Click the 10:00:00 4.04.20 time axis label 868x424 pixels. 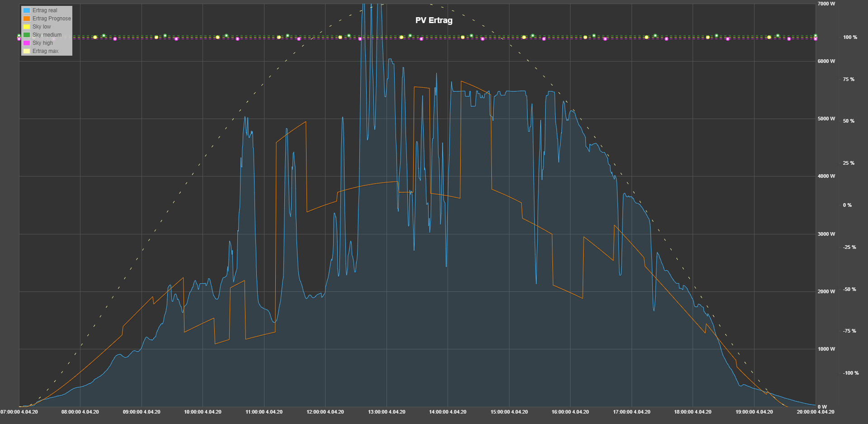tap(203, 412)
